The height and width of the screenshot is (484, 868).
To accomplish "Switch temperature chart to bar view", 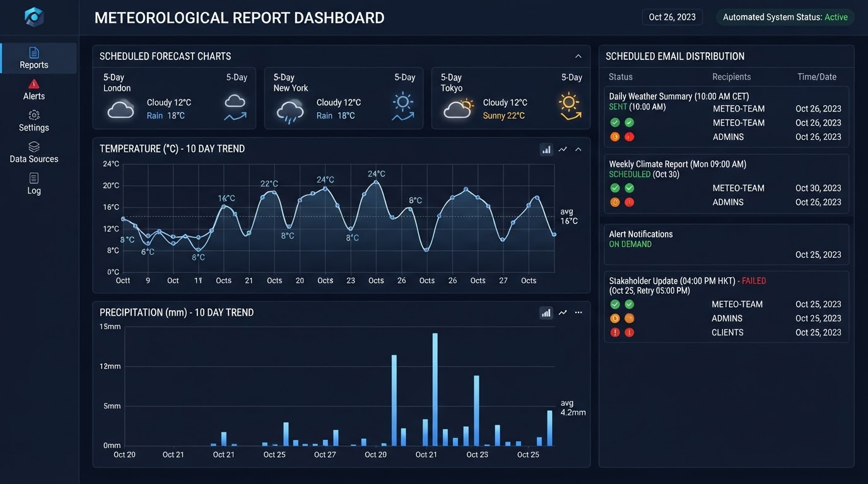I will pyautogui.click(x=546, y=149).
